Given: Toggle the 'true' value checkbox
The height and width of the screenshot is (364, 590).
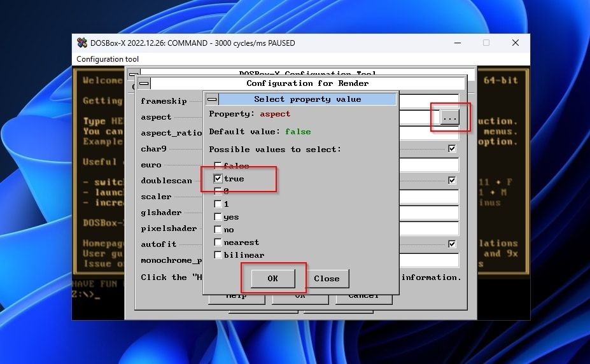Looking at the screenshot, I should point(218,178).
